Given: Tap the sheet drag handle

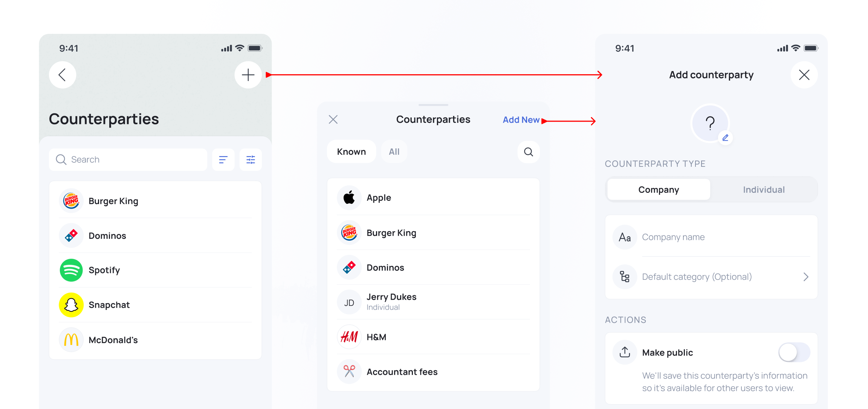Looking at the screenshot, I should click(x=433, y=105).
